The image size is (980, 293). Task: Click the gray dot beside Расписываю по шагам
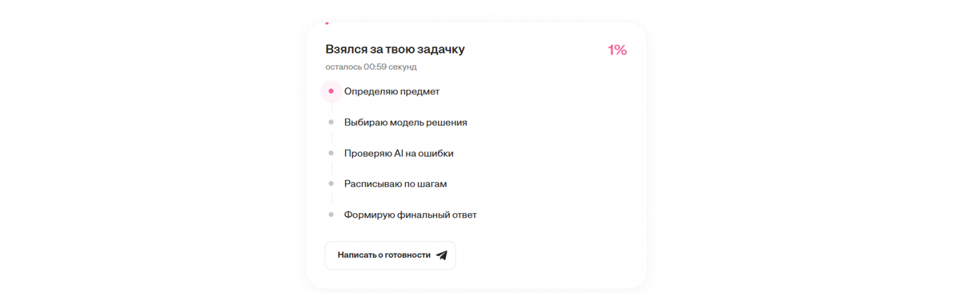[331, 184]
